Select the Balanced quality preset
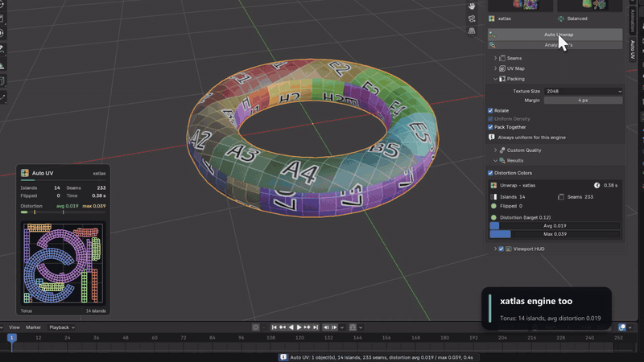Viewport: 644px width, 362px height. pyautogui.click(x=572, y=19)
